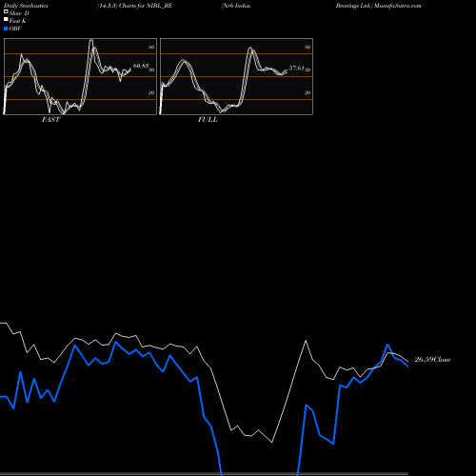Select the FULL stochastic chart thumbnail
Screen dimensions: 476x476
pyautogui.click(x=236, y=76)
